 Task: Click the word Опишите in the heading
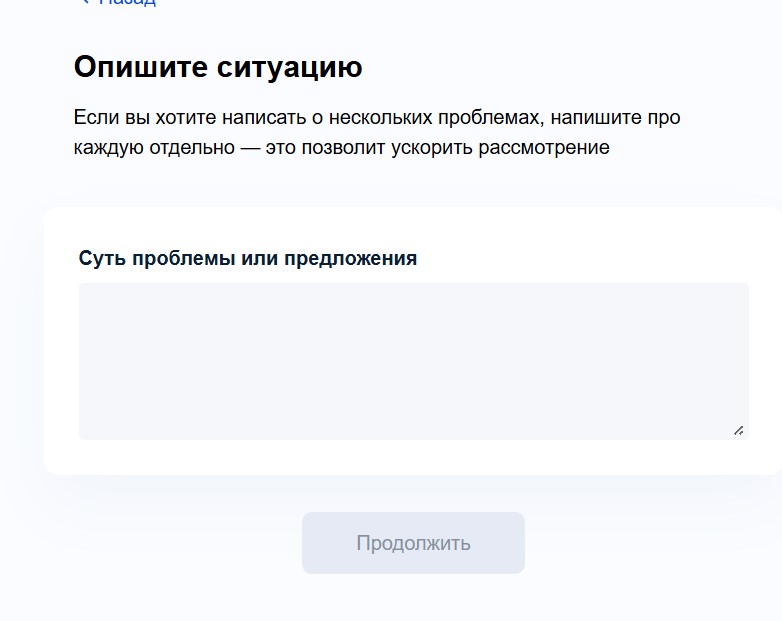tap(141, 67)
